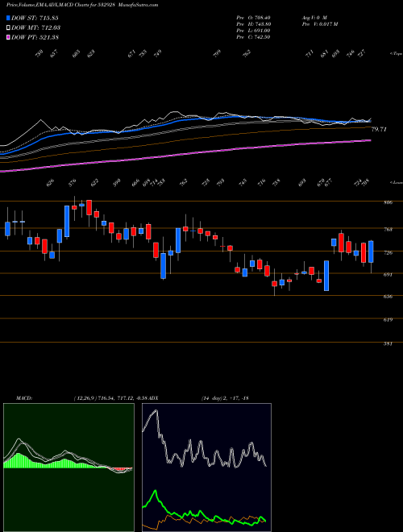
Task: Click the magenta DOW PT legend swatch
Action: click(x=9, y=37)
